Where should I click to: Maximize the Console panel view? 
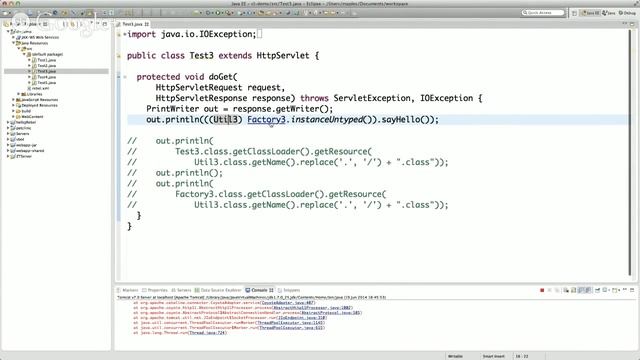point(632,290)
